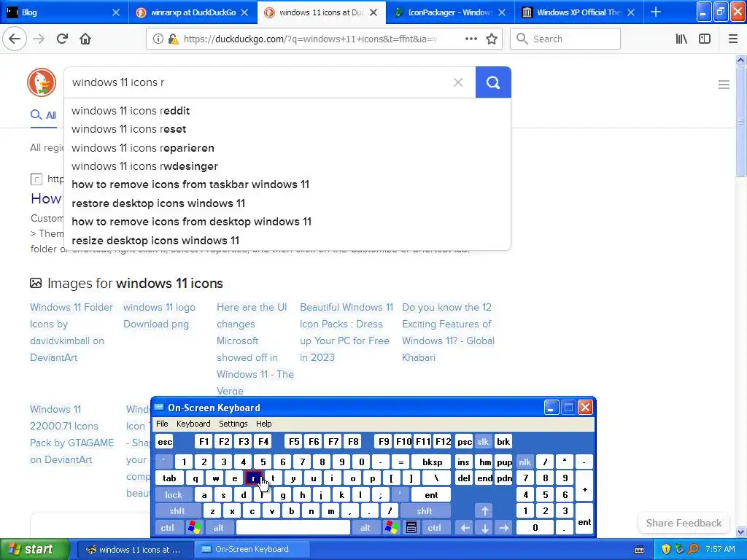This screenshot has height=560, width=747.
Task: Open the Settings menu in On-Screen Keyboard
Action: pos(233,424)
